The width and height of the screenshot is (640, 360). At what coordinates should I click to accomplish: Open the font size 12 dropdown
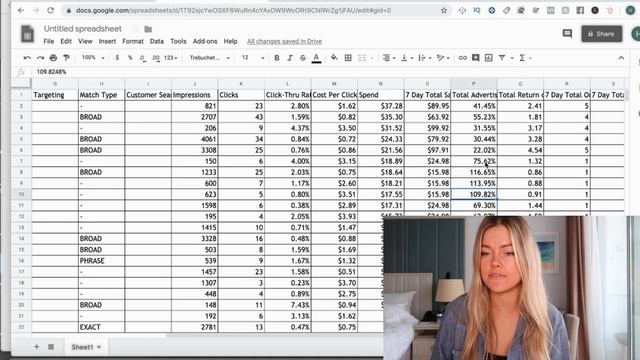point(253,58)
